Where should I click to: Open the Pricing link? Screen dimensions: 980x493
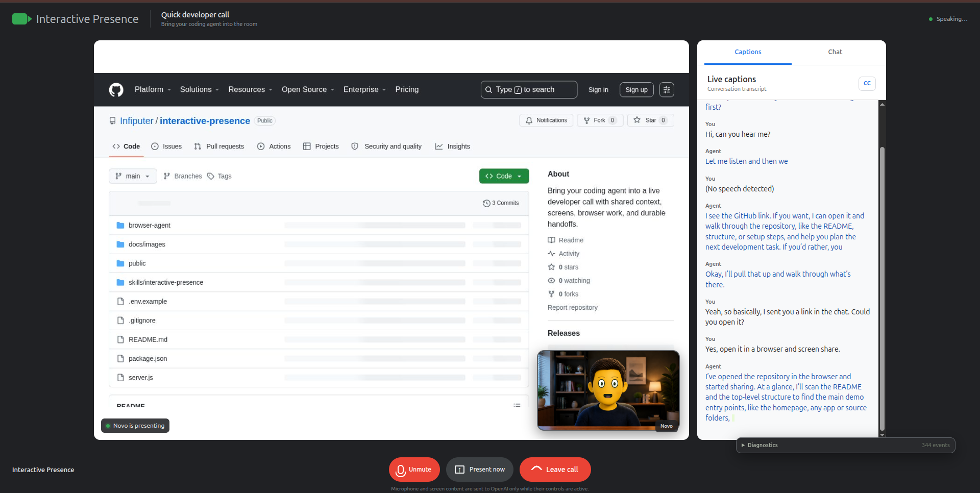[407, 90]
